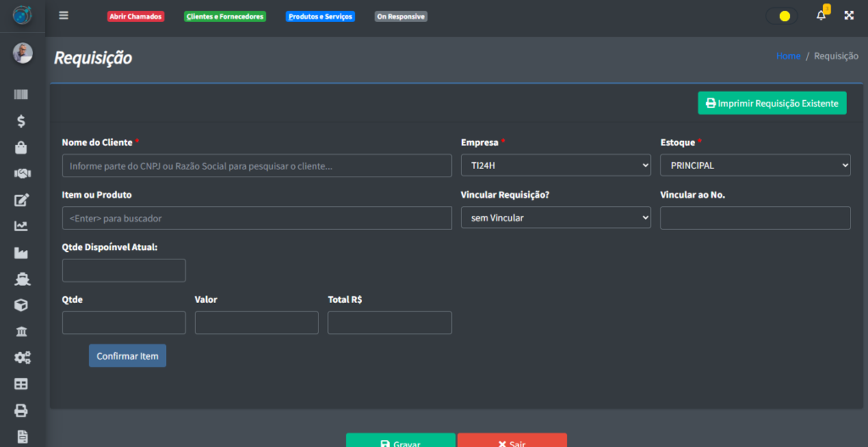Screen dimensions: 868x447
Task: Click the line chart reports icon
Action: 22,226
